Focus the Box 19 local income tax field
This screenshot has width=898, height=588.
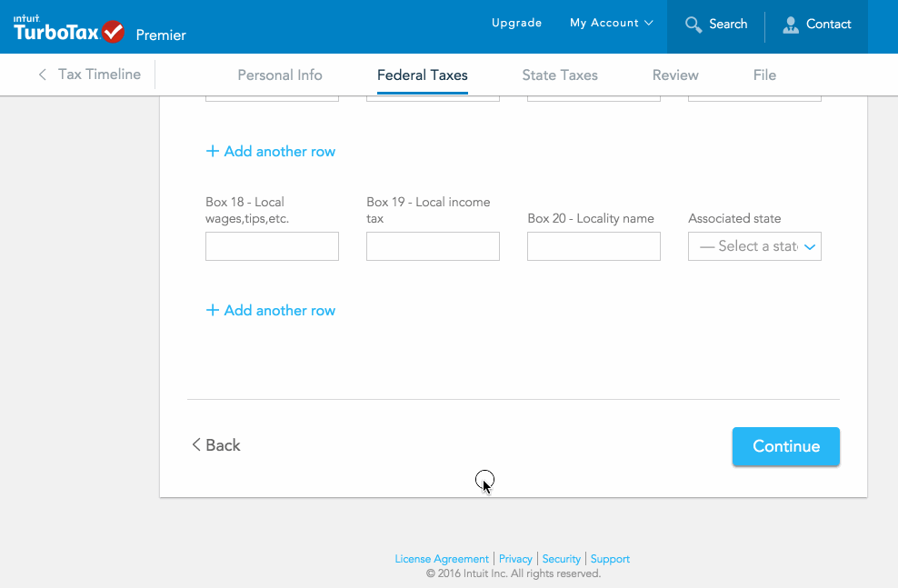coord(433,246)
